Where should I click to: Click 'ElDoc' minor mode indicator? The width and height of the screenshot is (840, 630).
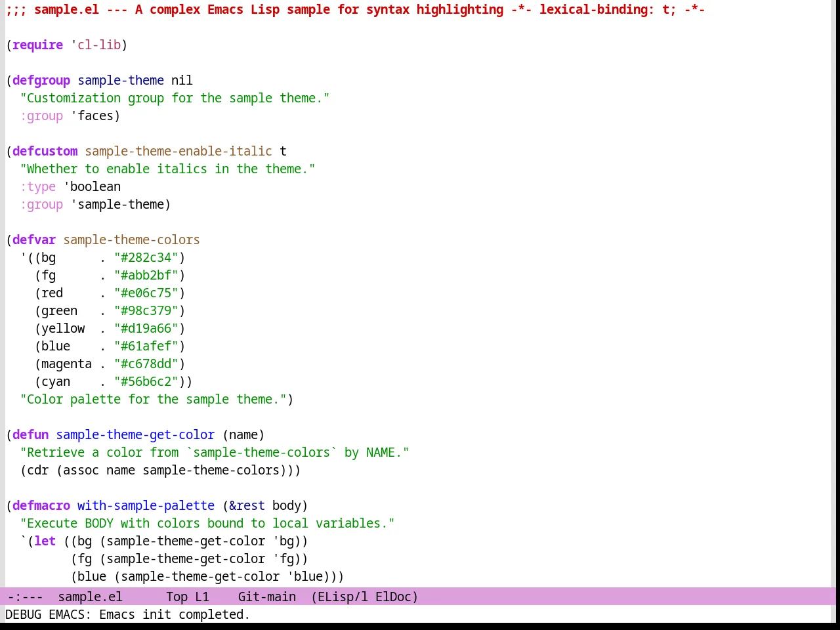pos(393,597)
